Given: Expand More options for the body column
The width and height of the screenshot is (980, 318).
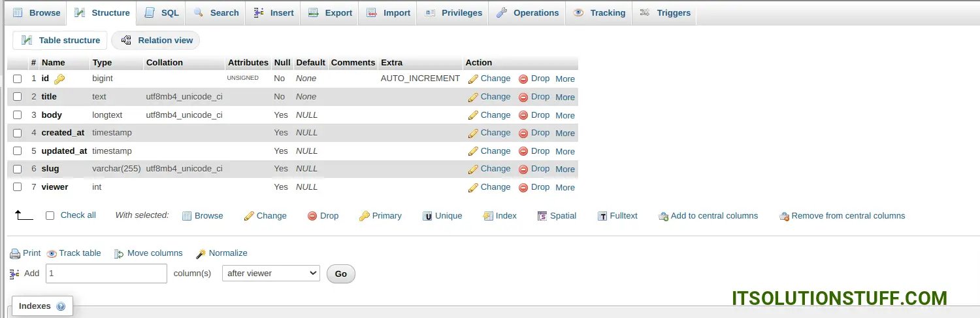Looking at the screenshot, I should coord(564,115).
